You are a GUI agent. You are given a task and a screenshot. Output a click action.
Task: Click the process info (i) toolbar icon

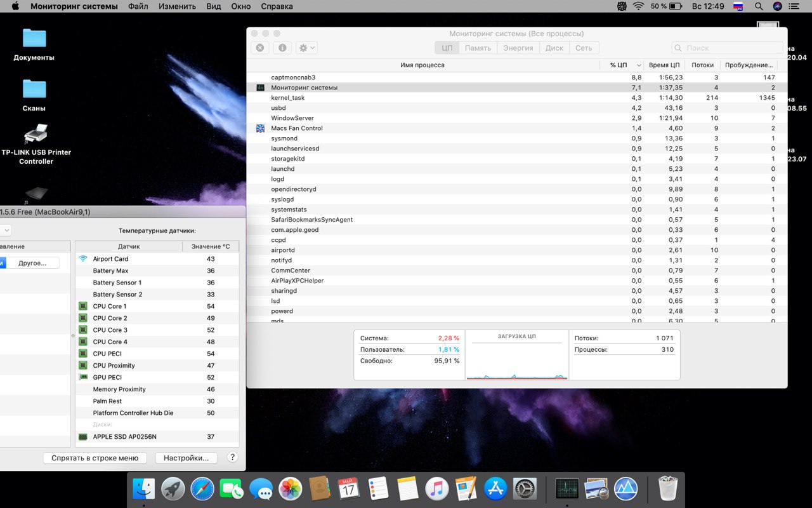point(282,48)
